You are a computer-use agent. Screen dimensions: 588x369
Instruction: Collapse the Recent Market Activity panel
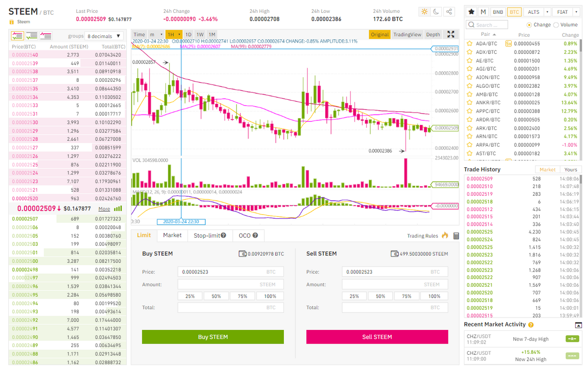tap(578, 325)
